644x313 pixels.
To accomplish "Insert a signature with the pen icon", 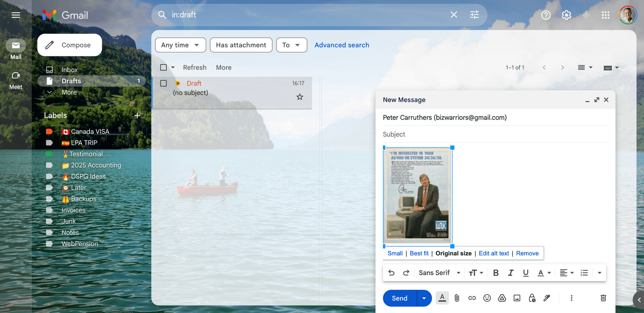I will tap(547, 298).
